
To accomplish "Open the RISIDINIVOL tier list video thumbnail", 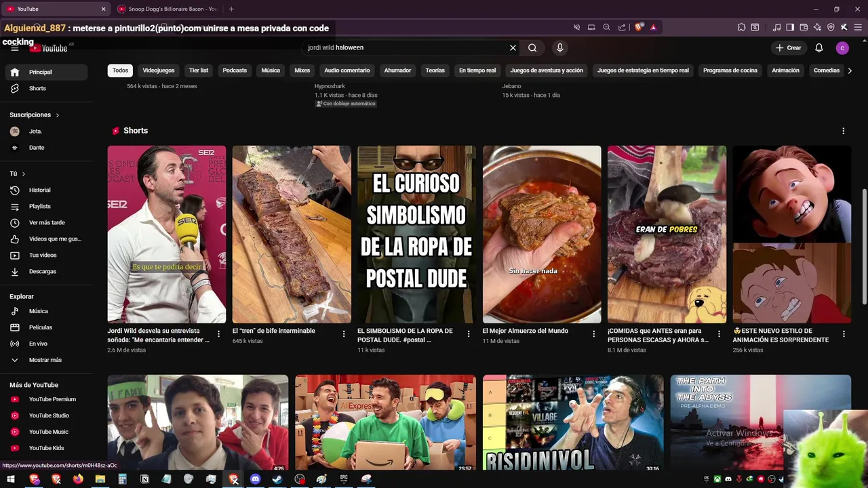I will (x=573, y=422).
